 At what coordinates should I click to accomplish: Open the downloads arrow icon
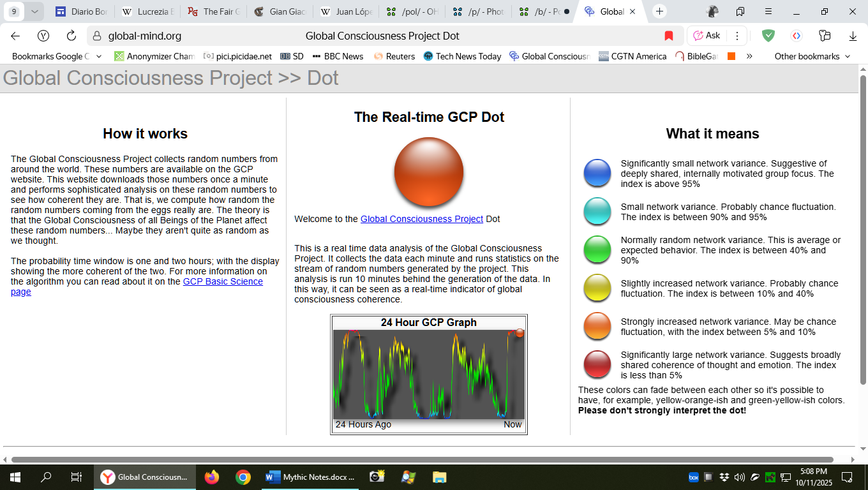[x=853, y=36]
